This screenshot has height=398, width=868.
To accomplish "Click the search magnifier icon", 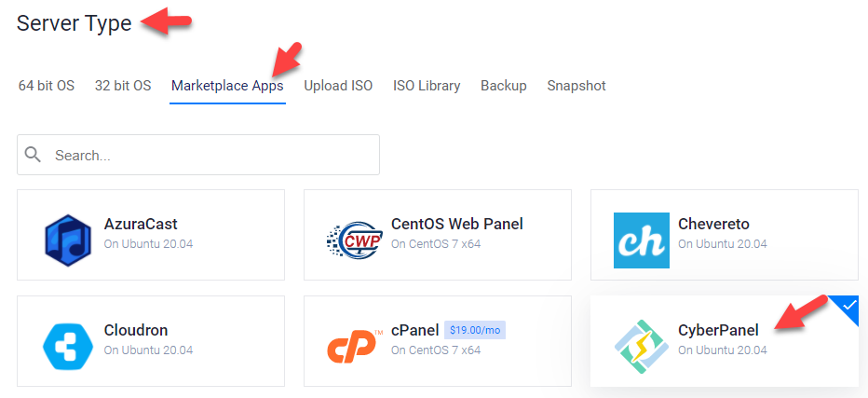I will [34, 155].
